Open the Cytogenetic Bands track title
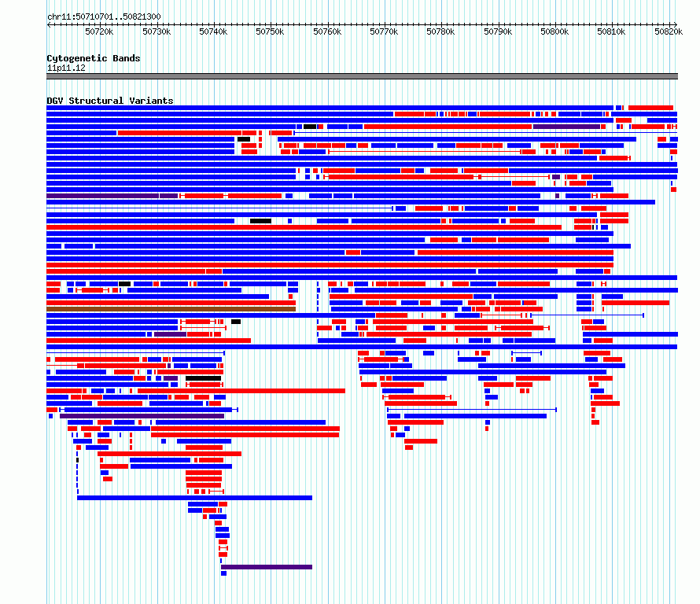Screen dimensions: 700x604 [x=94, y=58]
